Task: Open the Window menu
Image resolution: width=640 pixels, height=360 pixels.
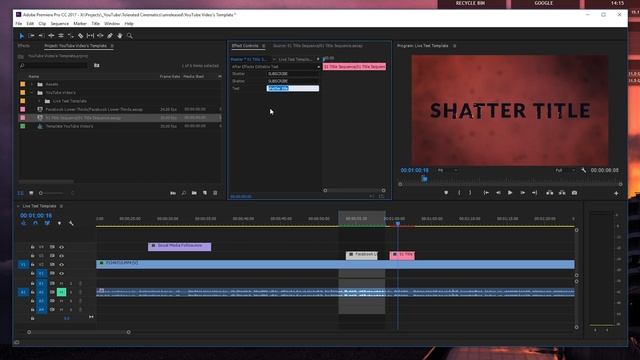Action: click(112, 24)
